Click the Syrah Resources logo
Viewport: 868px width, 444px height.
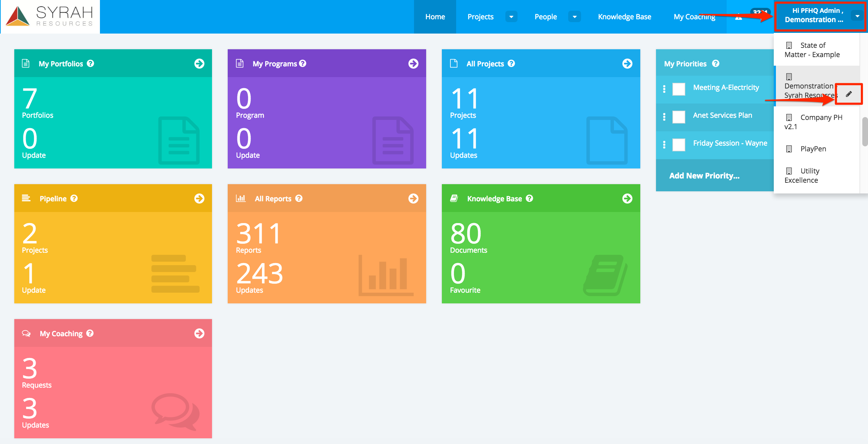pyautogui.click(x=50, y=16)
